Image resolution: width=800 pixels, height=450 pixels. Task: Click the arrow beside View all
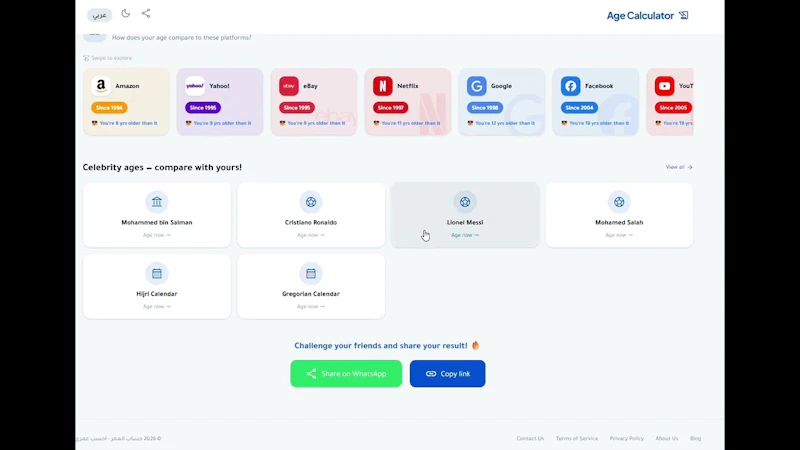690,167
